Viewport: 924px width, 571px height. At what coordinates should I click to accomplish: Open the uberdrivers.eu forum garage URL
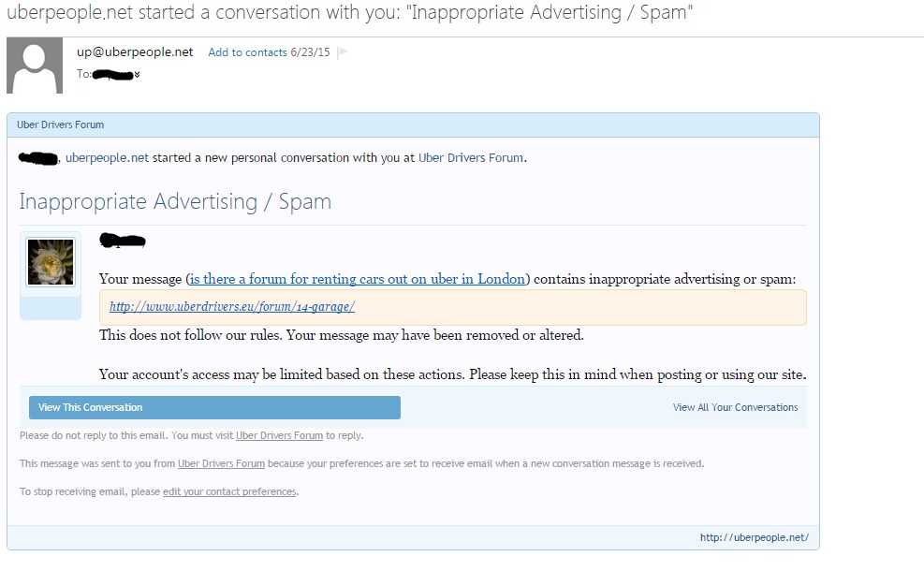click(232, 306)
